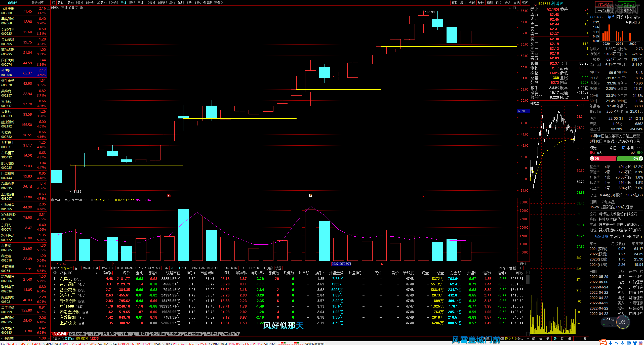
Task: Click the 2022/05/26/四 date label on the axis
Action: 341,264
